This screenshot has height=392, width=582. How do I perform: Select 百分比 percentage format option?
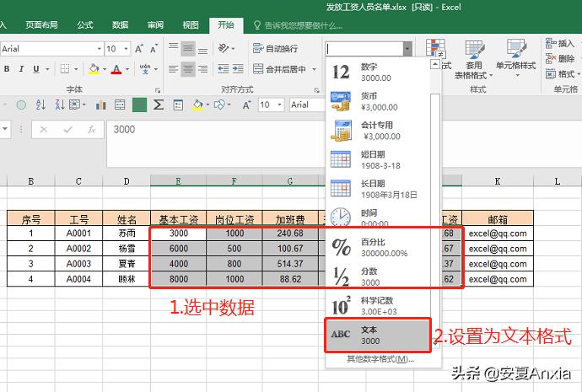click(x=378, y=248)
